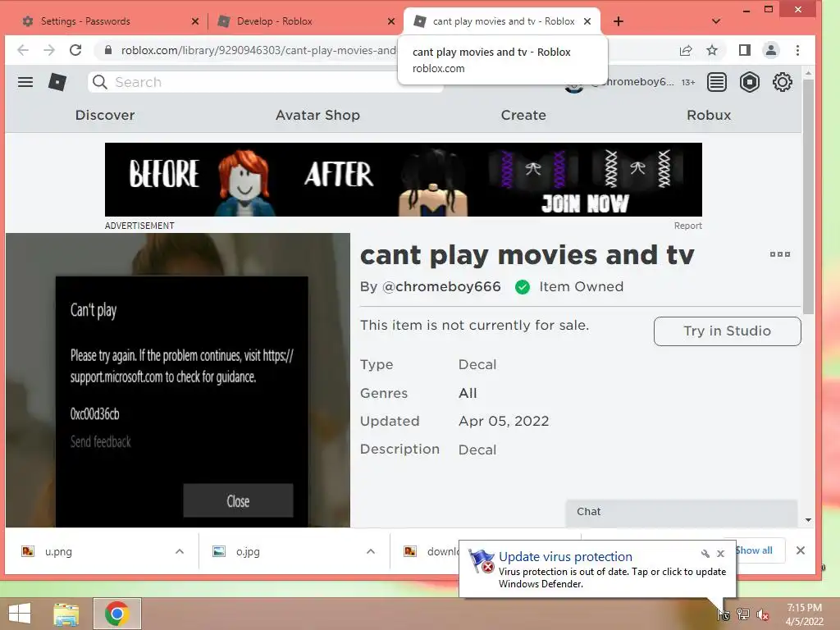Image resolution: width=840 pixels, height=630 pixels.
Task: Open the Create menu item
Action: click(523, 115)
